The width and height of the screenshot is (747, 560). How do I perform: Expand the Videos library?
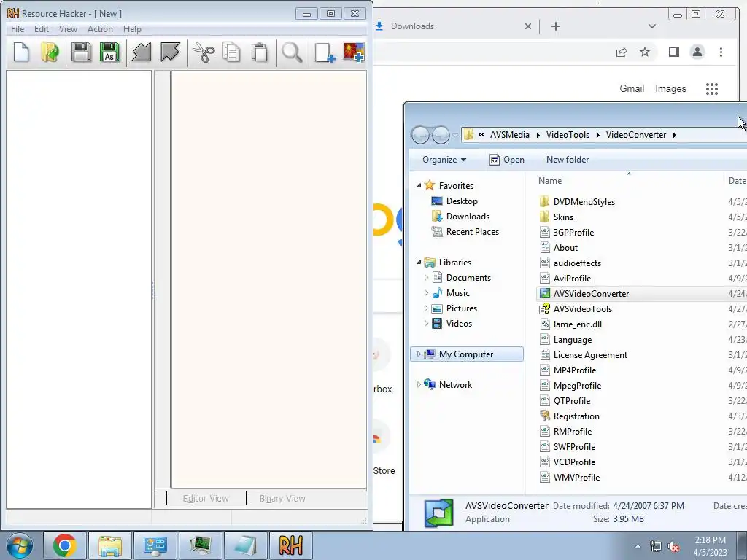click(x=426, y=323)
